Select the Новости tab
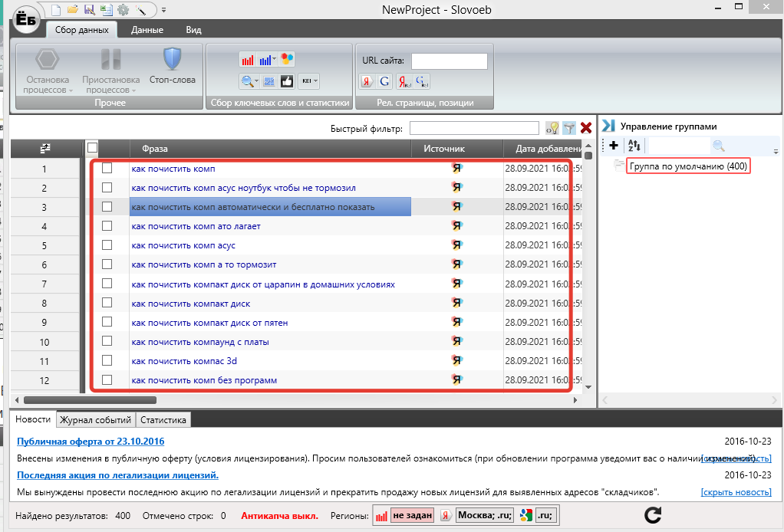Image resolution: width=784 pixels, height=532 pixels. pos(33,419)
